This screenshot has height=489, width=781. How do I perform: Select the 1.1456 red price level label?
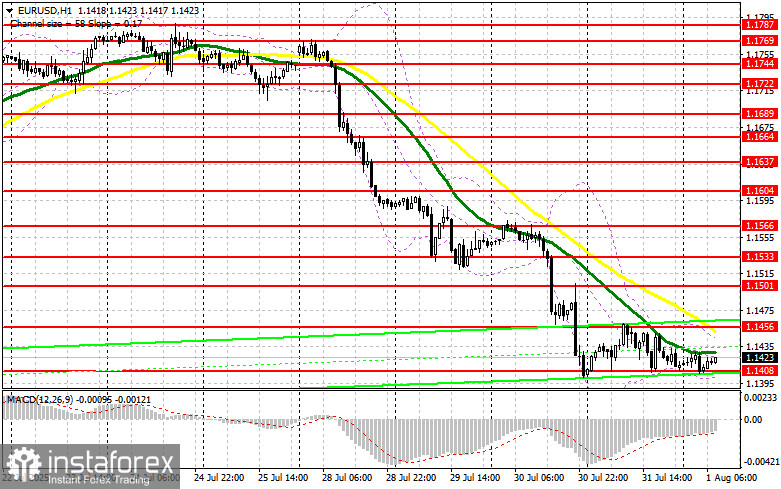760,326
